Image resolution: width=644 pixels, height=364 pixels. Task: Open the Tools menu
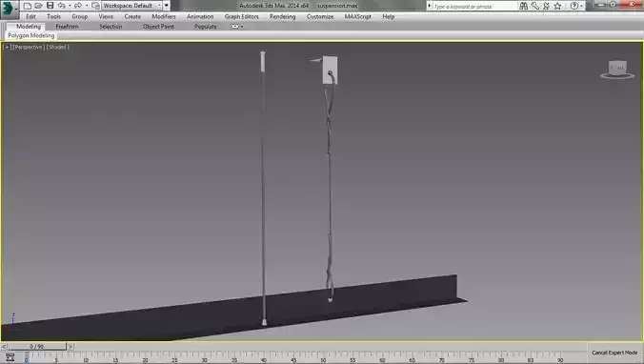[x=53, y=16]
